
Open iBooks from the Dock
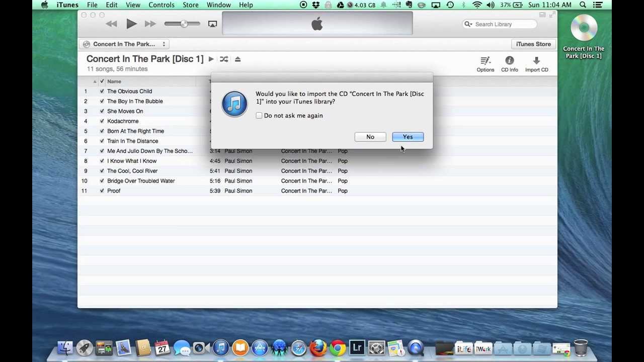(x=240, y=347)
